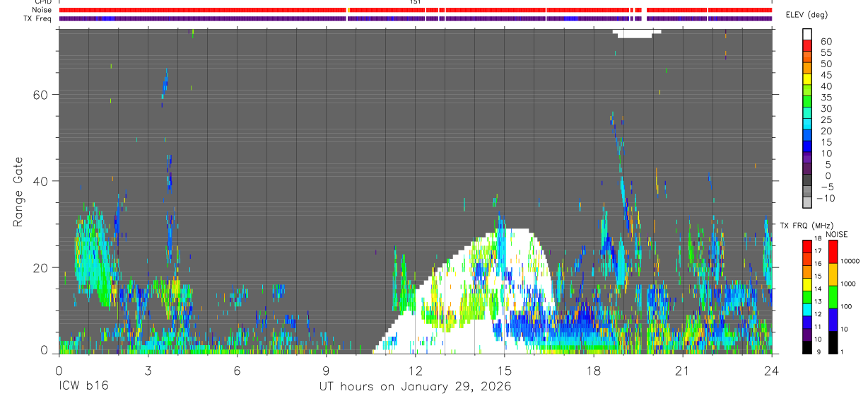868x401 pixels.
Task: Click the purple ELEV swatch between 5 and 10
Action: tap(807, 159)
